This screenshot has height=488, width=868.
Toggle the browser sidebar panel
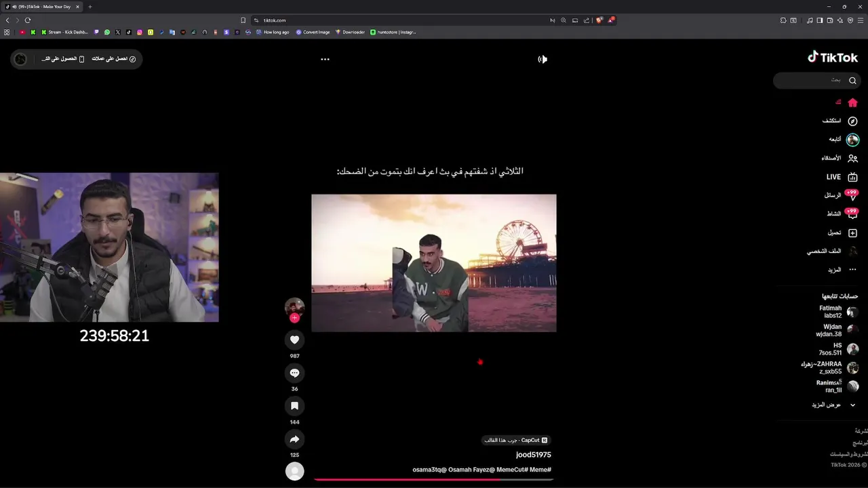(x=820, y=20)
